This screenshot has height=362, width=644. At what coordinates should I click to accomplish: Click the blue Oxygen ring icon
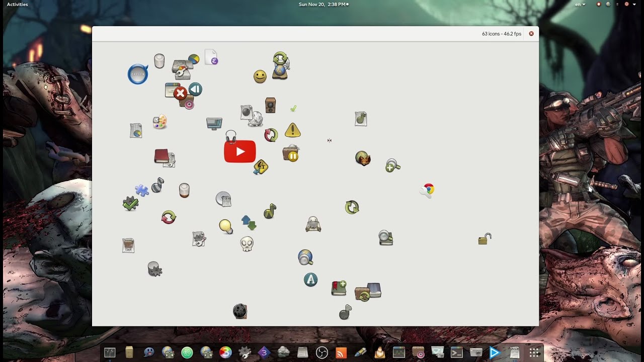tap(137, 74)
